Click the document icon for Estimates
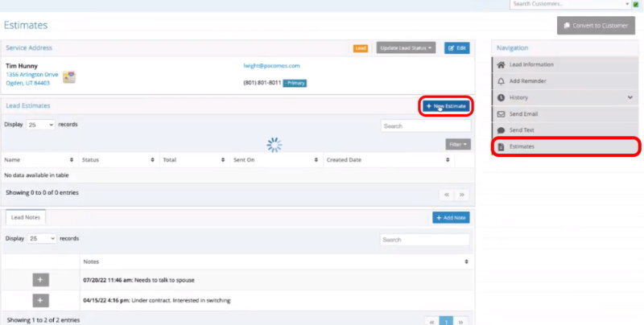644x325 pixels. (502, 147)
